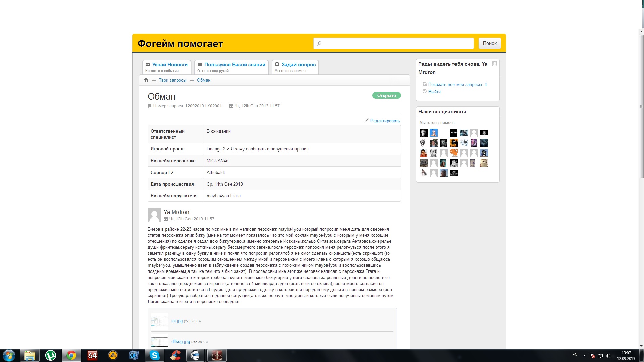This screenshot has width=644, height=362.
Task: Go to Твои запросы breadcrumb
Action: (x=172, y=80)
